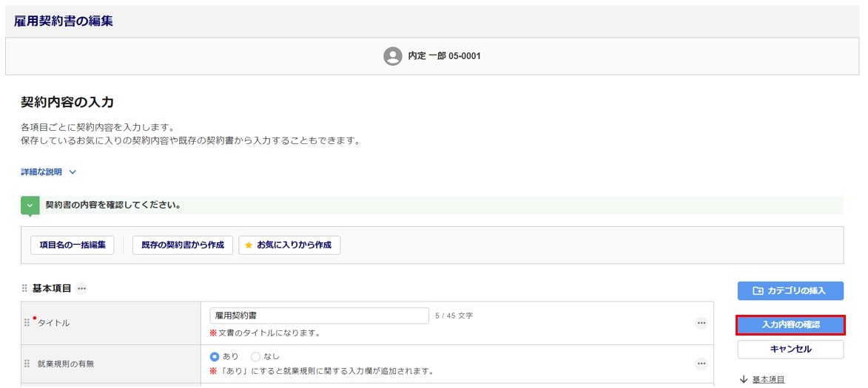868x388 pixels.
Task: Click the キャンセル button
Action: (790, 349)
